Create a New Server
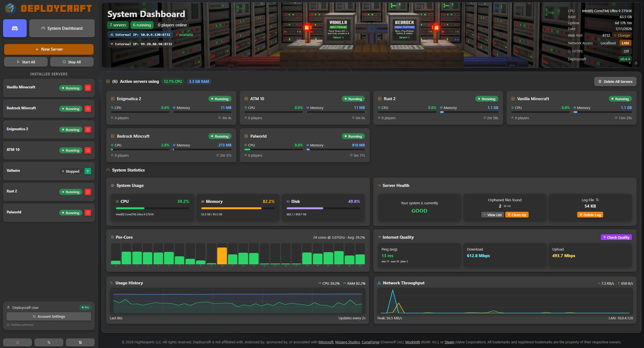The image size is (644, 348). coord(49,49)
